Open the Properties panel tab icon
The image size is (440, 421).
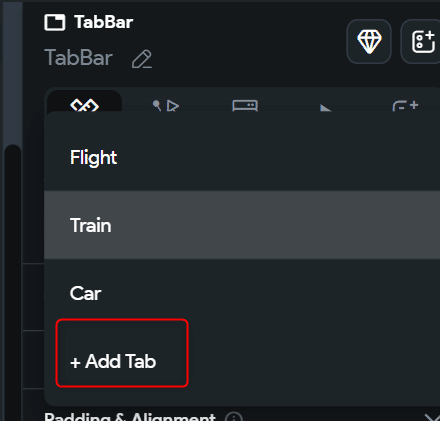(x=85, y=105)
